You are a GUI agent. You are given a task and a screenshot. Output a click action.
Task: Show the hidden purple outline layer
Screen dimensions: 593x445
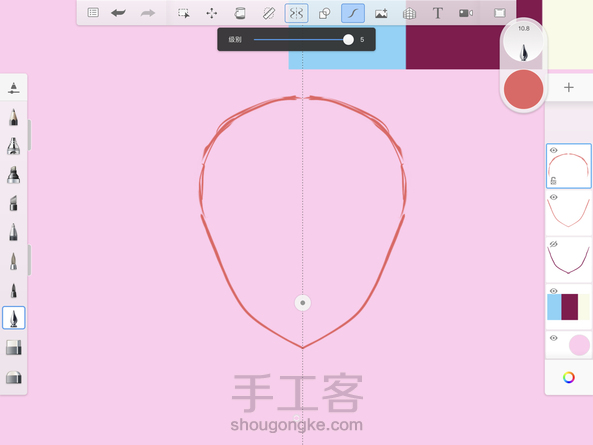(554, 244)
